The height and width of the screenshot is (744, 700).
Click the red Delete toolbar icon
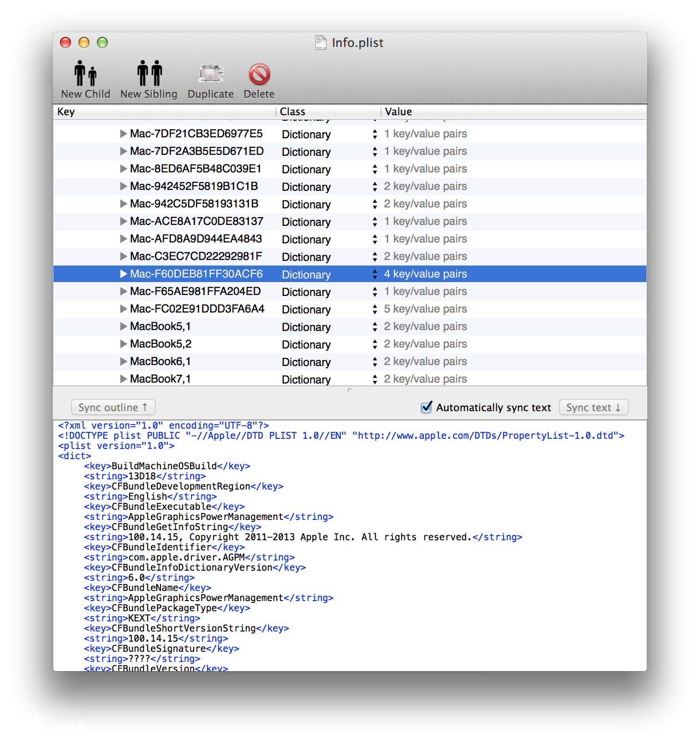(259, 74)
